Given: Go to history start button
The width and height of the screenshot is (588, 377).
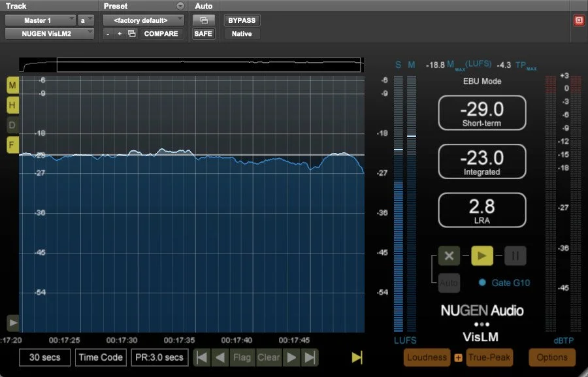Looking at the screenshot, I should pyautogui.click(x=202, y=357).
